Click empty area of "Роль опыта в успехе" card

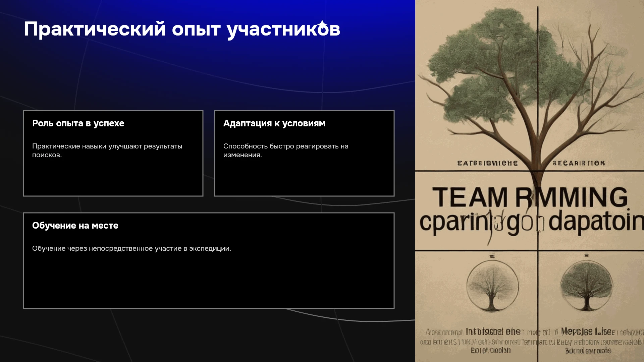tap(113, 178)
